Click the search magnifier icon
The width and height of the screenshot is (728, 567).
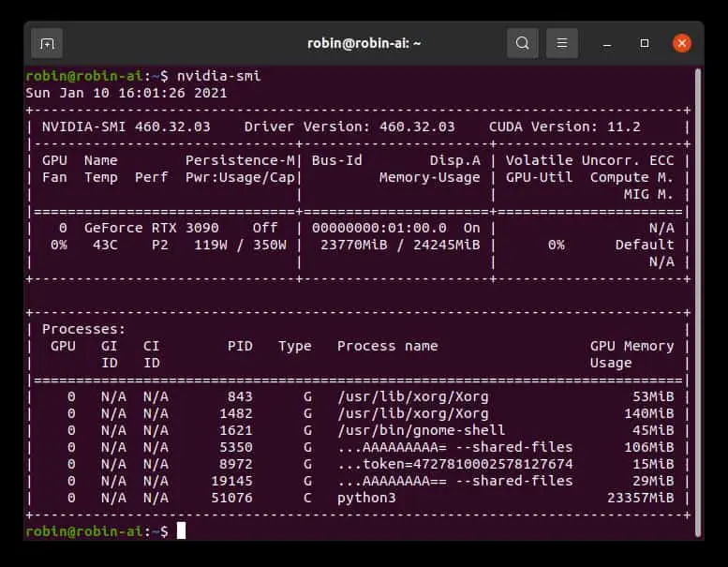tap(523, 43)
